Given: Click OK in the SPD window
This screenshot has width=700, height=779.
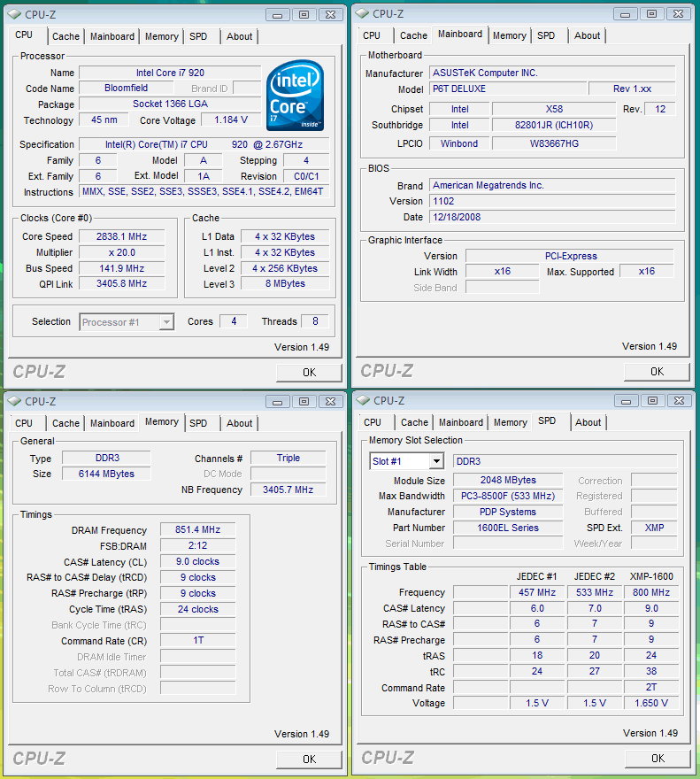Looking at the screenshot, I should (x=657, y=758).
